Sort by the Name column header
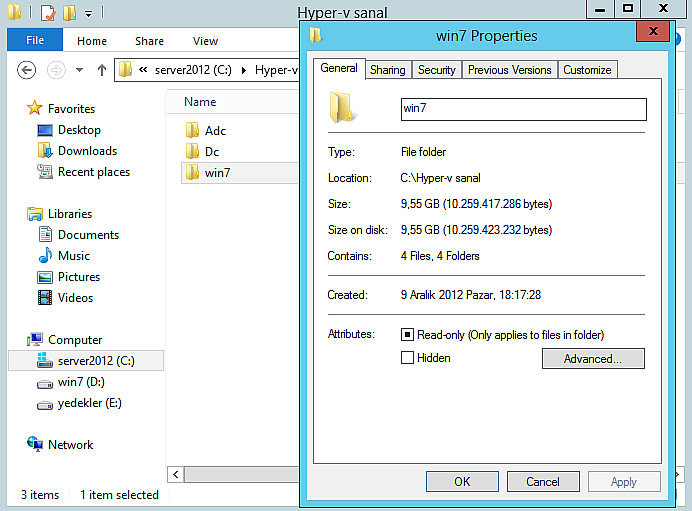The width and height of the screenshot is (692, 511). [x=200, y=102]
